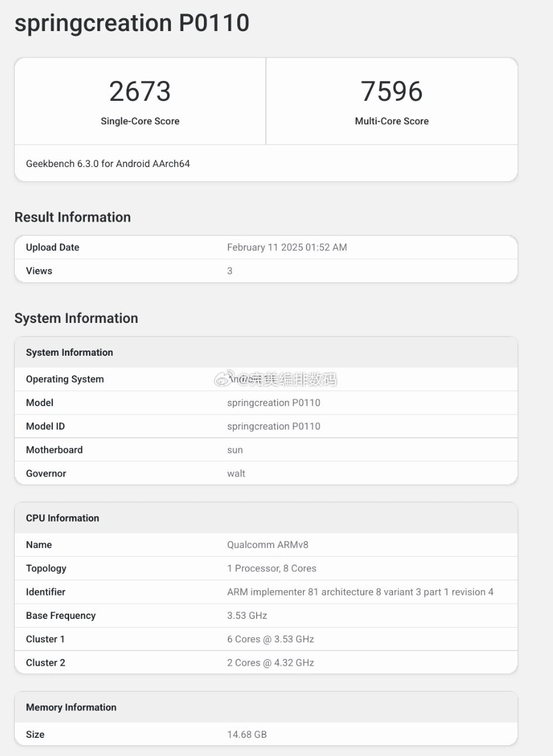
Task: Click the springcreation P0110 page title
Action: click(x=131, y=23)
